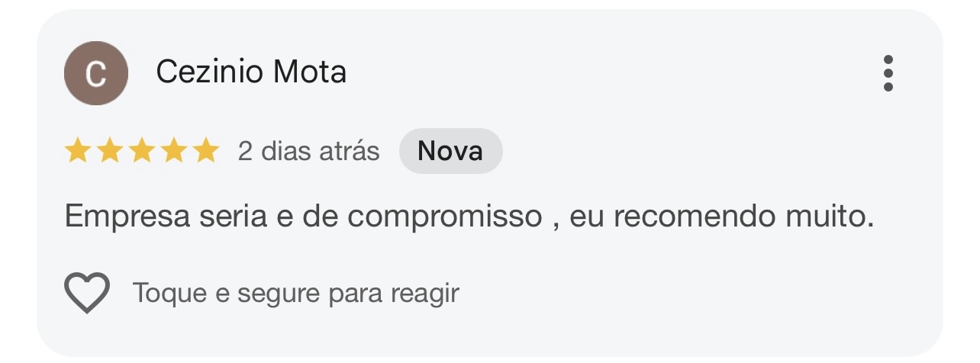Viewport: 980px width, 363px height.
Task: Click the first yellow rating star
Action: 77,151
